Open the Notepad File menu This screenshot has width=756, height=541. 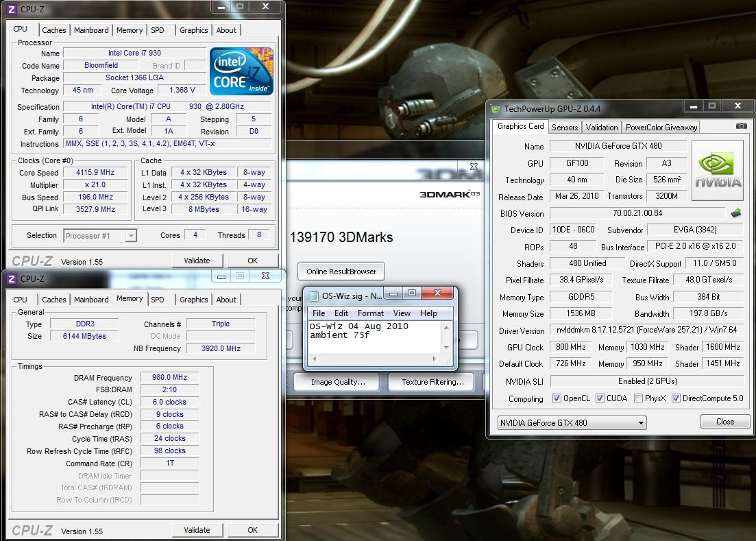[x=319, y=313]
